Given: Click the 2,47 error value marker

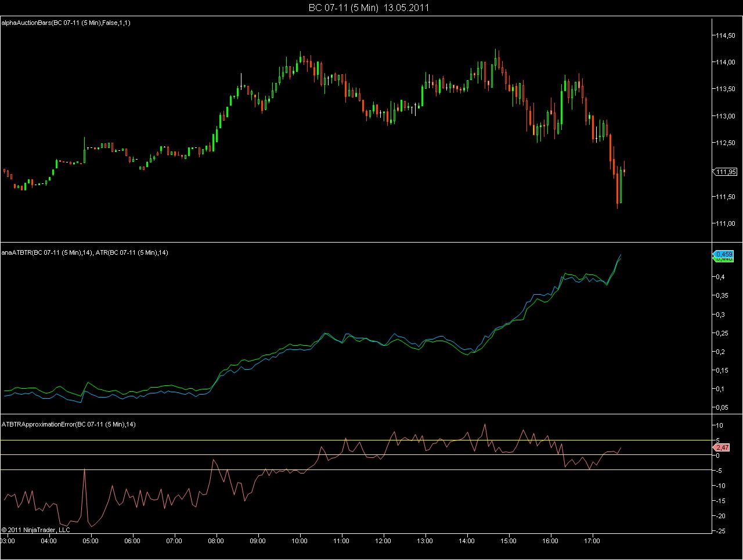Looking at the screenshot, I should [x=722, y=447].
